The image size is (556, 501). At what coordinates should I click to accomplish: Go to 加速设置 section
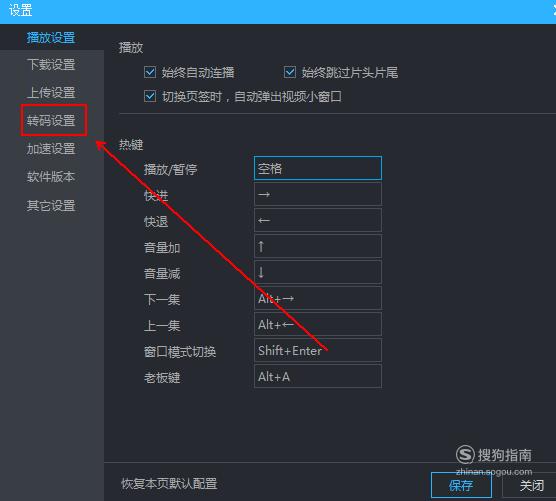51,149
